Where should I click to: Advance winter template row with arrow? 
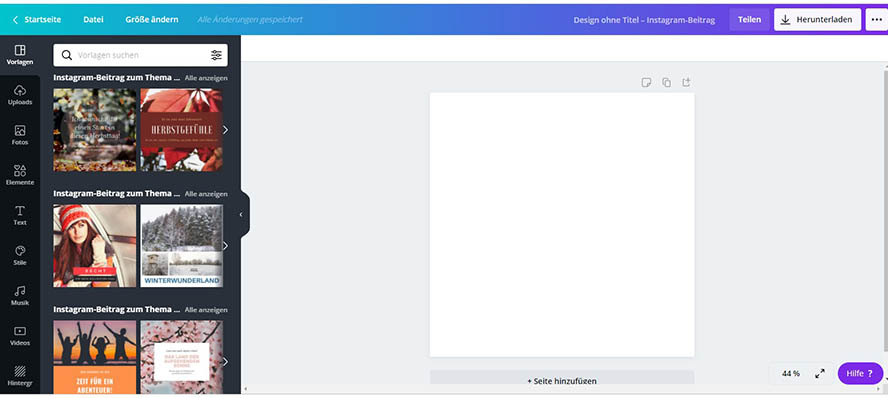[x=225, y=246]
